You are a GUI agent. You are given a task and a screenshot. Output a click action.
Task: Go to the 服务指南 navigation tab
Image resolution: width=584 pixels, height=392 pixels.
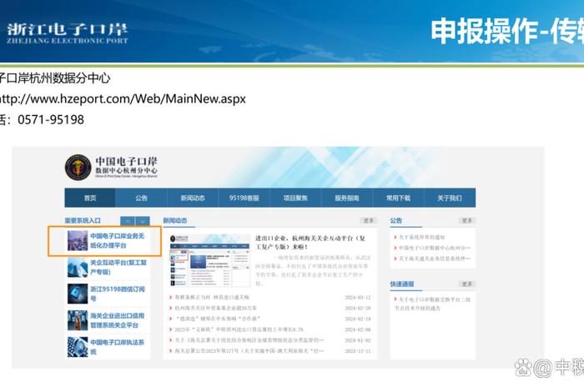click(347, 198)
